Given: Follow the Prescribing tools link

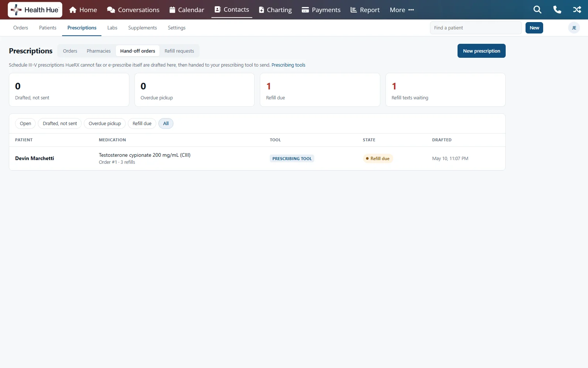Looking at the screenshot, I should pos(288,65).
